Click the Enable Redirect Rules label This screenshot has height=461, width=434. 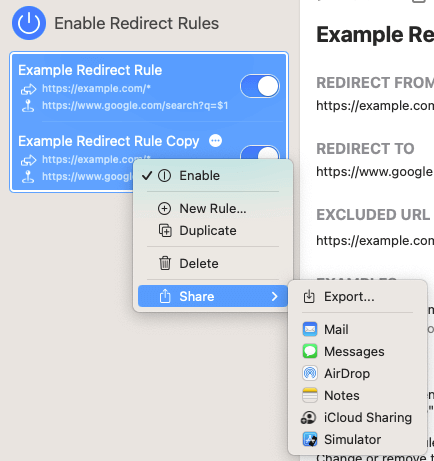[137, 23]
